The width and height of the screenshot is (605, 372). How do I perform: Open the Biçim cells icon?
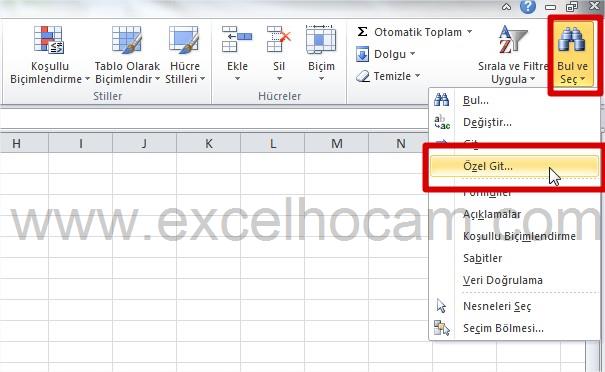click(x=321, y=39)
